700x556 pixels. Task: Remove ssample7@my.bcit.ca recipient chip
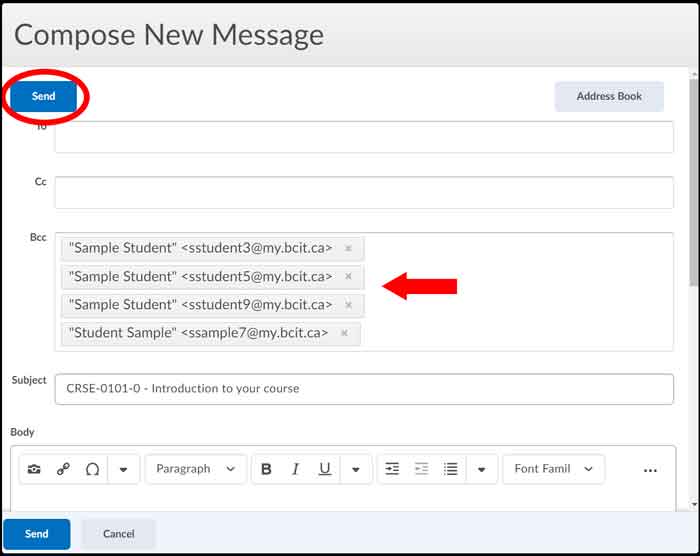point(344,333)
